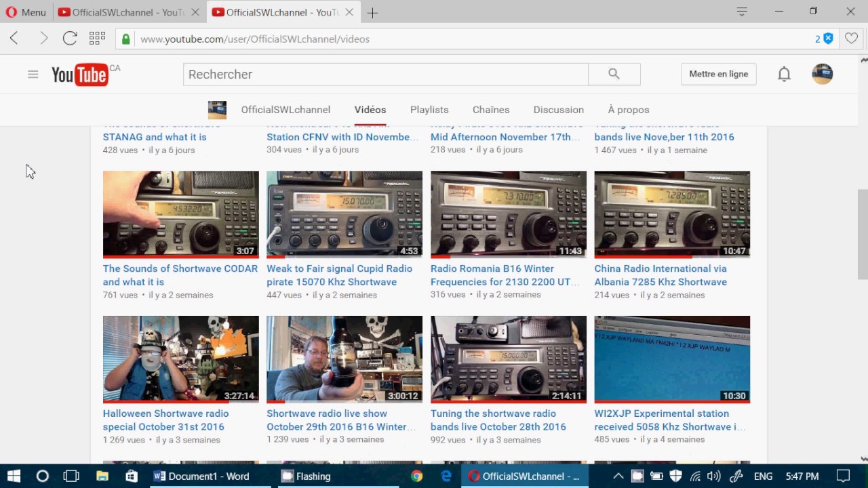
Task: Switch to the Flashing taskbar window
Action: click(339, 476)
